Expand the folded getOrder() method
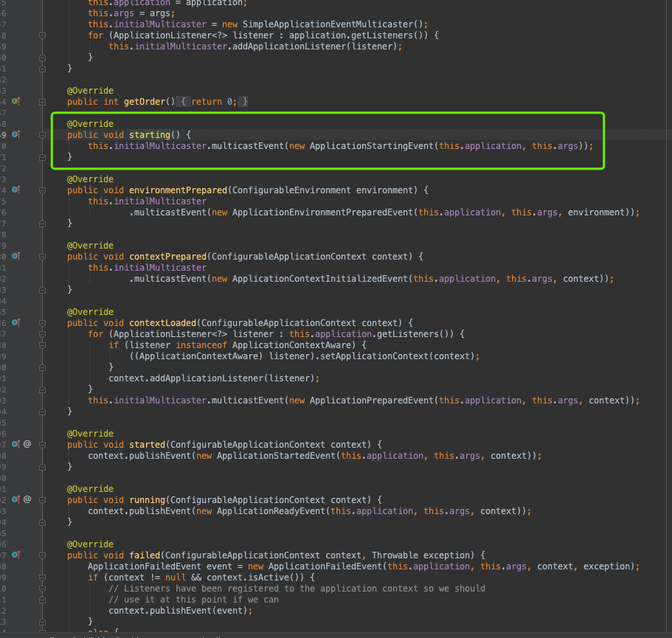 [43, 101]
